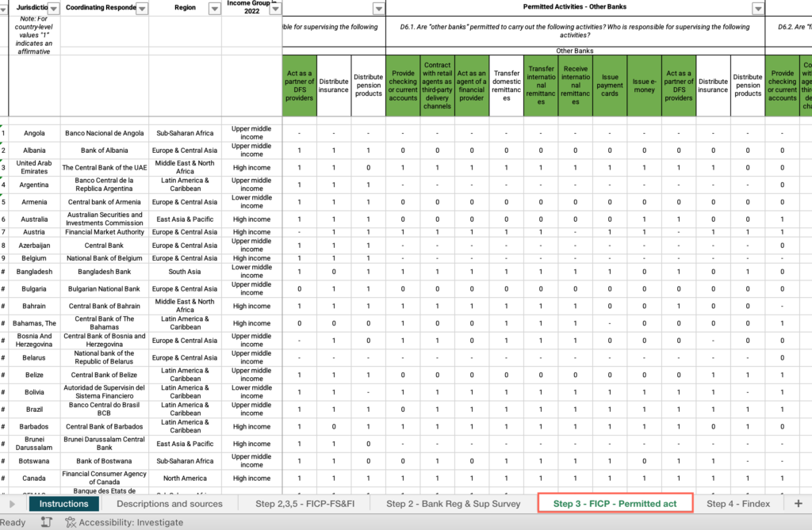Select the Argentina jurisdiction cell
Screen dimensions: 812x530
click(x=34, y=185)
